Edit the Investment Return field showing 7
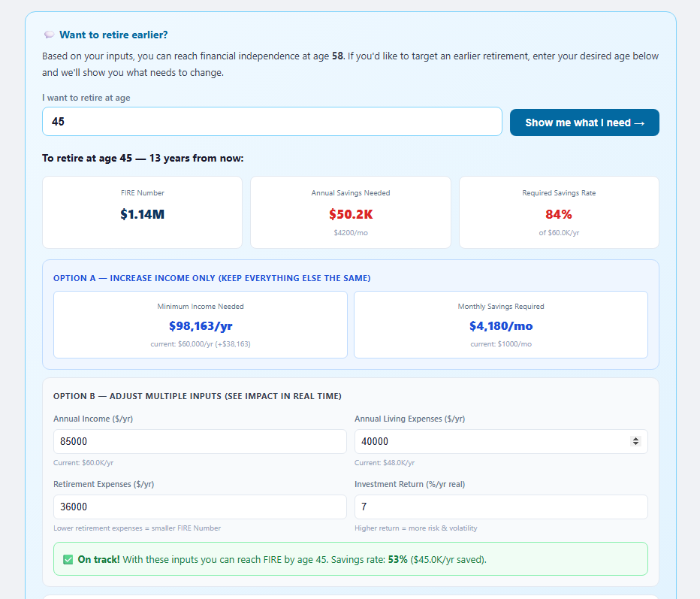This screenshot has height=599, width=700. [x=501, y=507]
